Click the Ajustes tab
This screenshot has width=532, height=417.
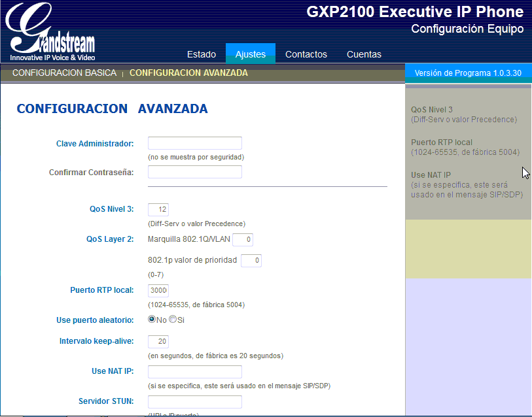pyautogui.click(x=250, y=54)
